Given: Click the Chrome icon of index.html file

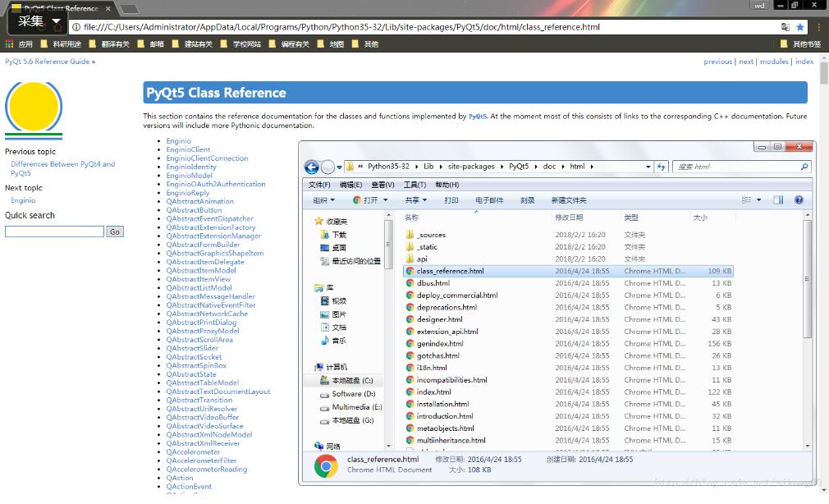Looking at the screenshot, I should (410, 392).
